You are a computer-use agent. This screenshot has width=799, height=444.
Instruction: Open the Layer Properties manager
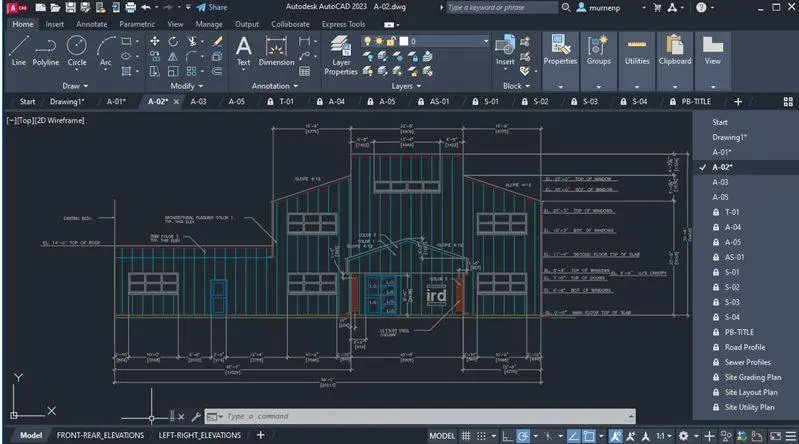point(341,55)
